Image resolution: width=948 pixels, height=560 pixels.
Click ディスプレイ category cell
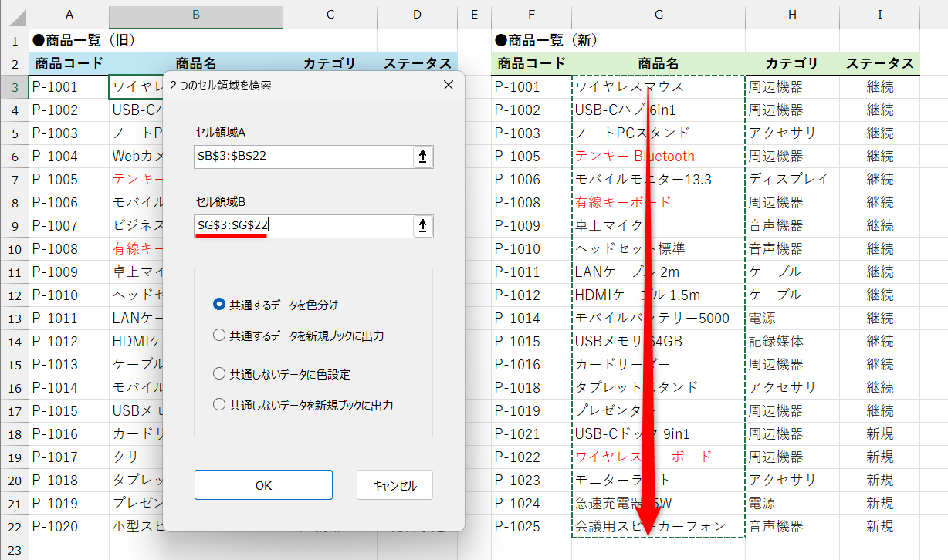(x=792, y=179)
